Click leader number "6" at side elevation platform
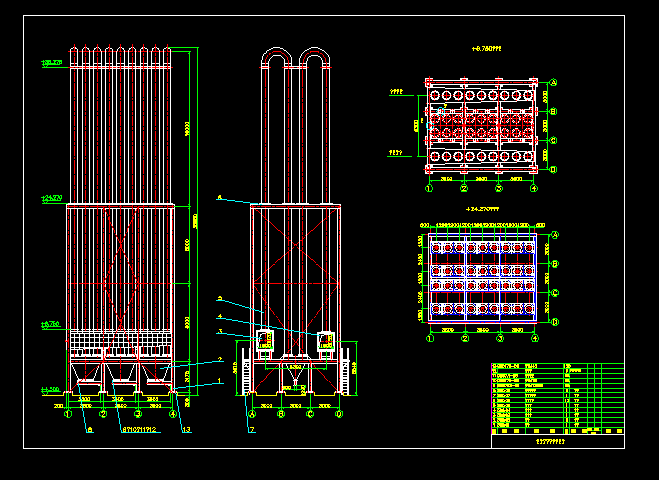The width and height of the screenshot is (659, 480). tap(219, 197)
